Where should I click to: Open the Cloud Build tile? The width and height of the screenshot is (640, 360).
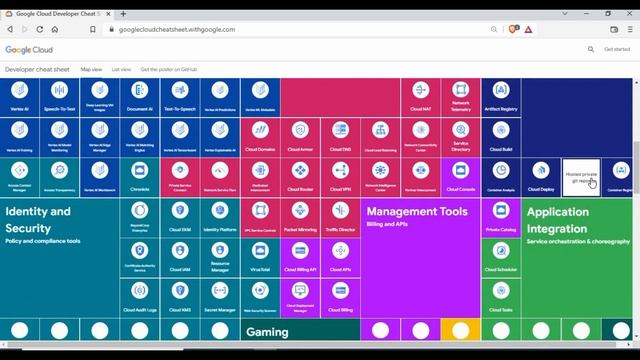pyautogui.click(x=501, y=138)
